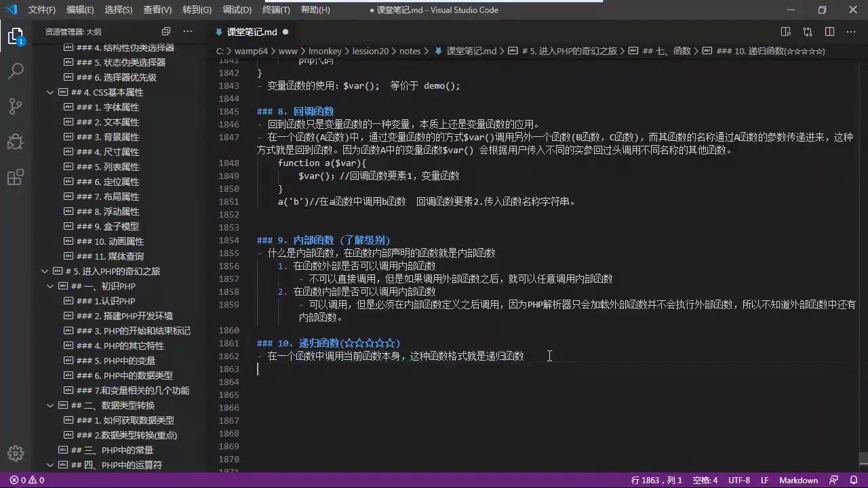This screenshot has width=868, height=488.
Task: Collapse all outline items icon
Action: click(x=166, y=31)
